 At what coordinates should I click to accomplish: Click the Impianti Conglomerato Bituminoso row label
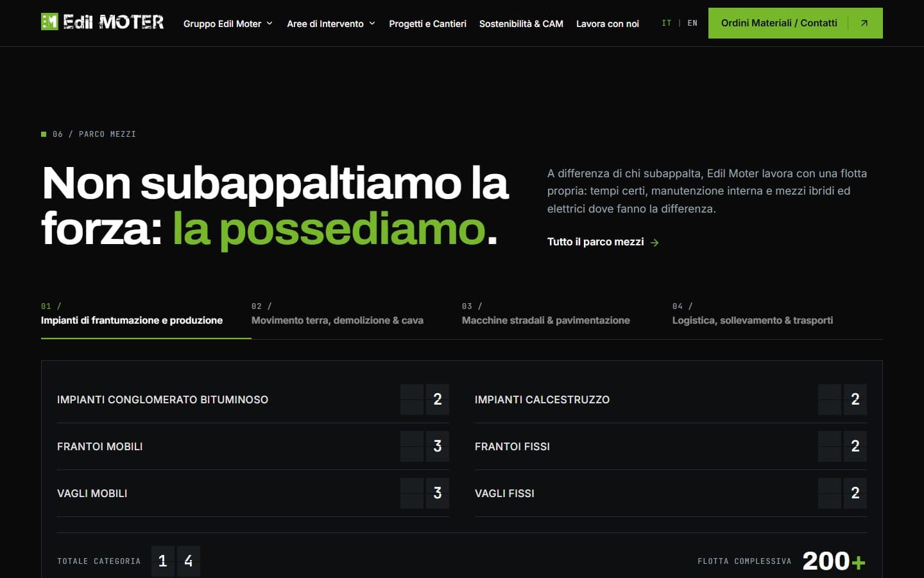pos(162,399)
